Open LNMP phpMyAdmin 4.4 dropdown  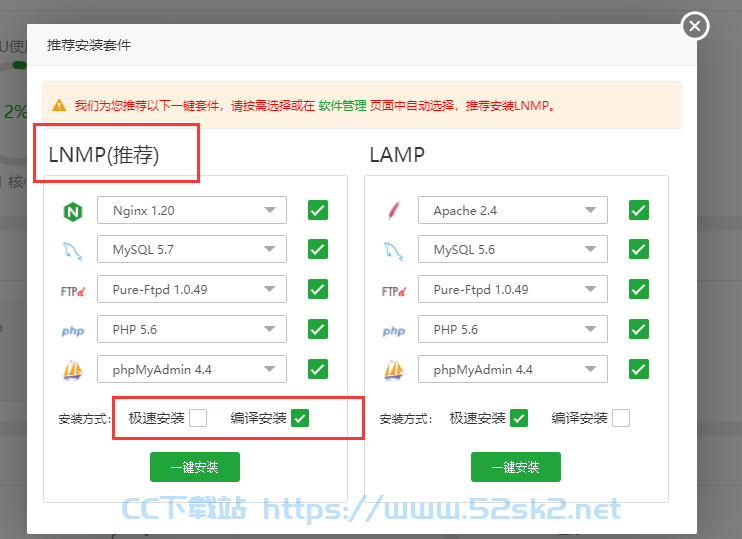point(192,369)
